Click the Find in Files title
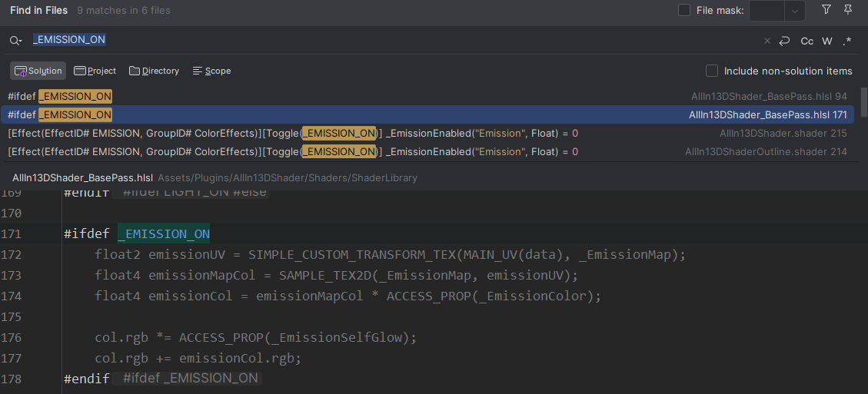 (x=38, y=11)
